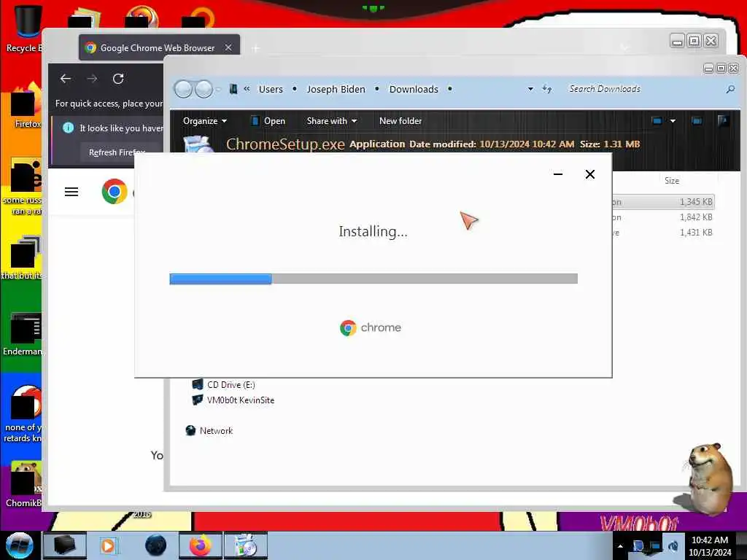
Task: Click Refresh Firefox button
Action: [117, 152]
